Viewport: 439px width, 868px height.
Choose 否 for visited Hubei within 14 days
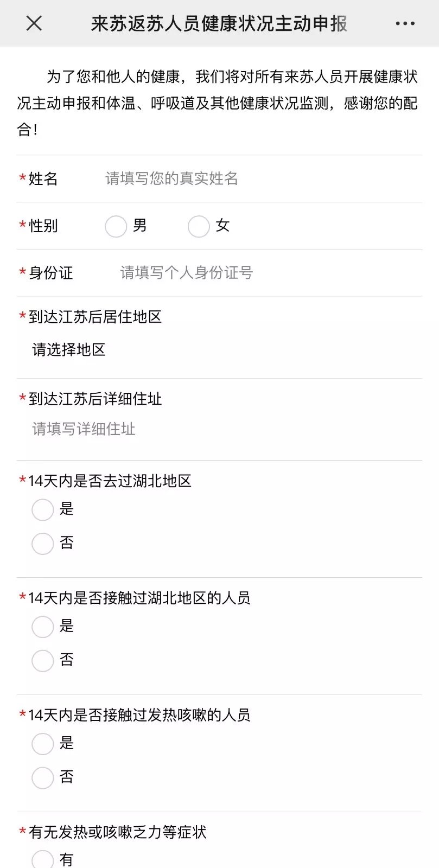tap(43, 544)
